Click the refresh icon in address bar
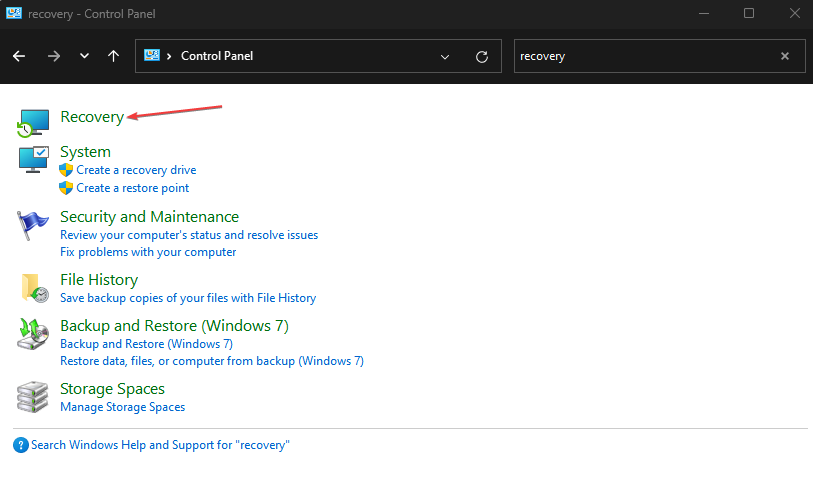The image size is (813, 478). (482, 57)
